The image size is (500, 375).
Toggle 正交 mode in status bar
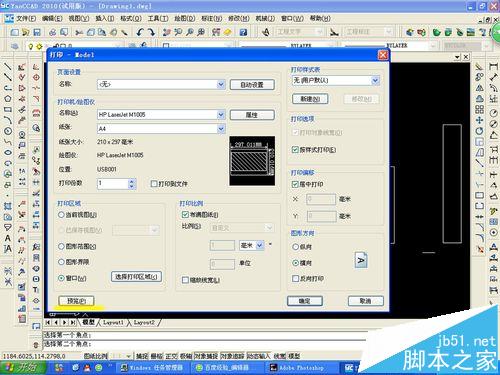point(171,356)
